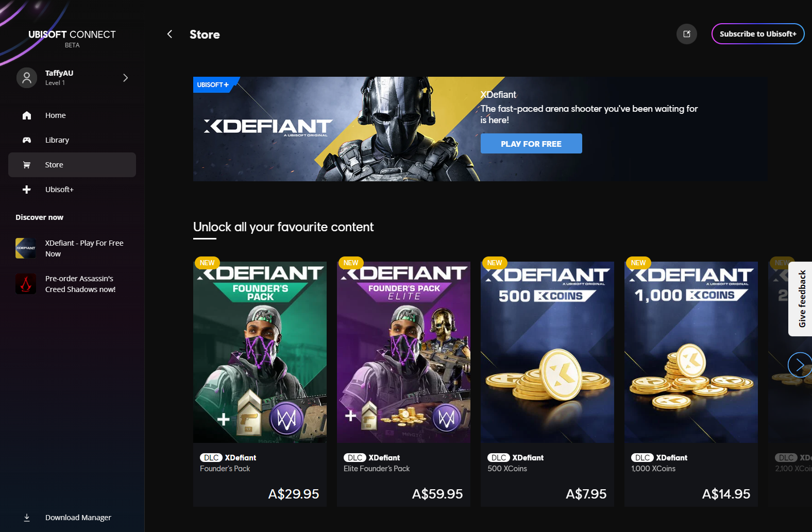Go to Home in the sidebar
The width and height of the screenshot is (812, 532).
[72, 115]
